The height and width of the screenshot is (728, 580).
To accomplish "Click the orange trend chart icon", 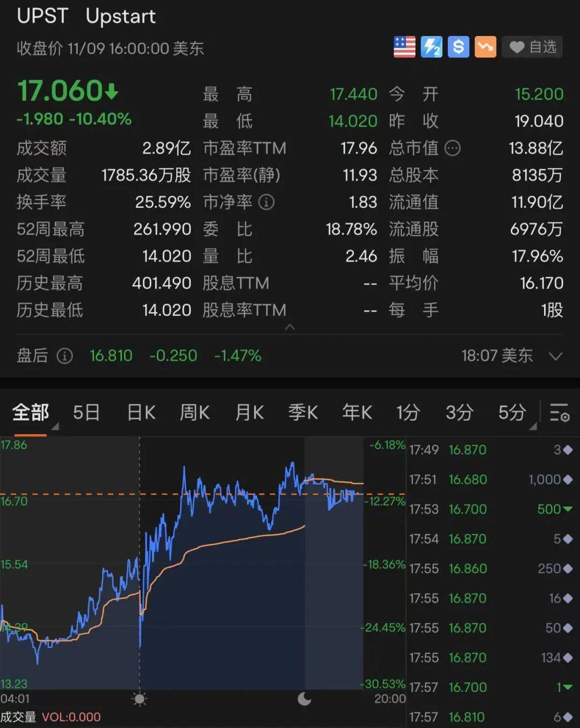I will 485,47.
